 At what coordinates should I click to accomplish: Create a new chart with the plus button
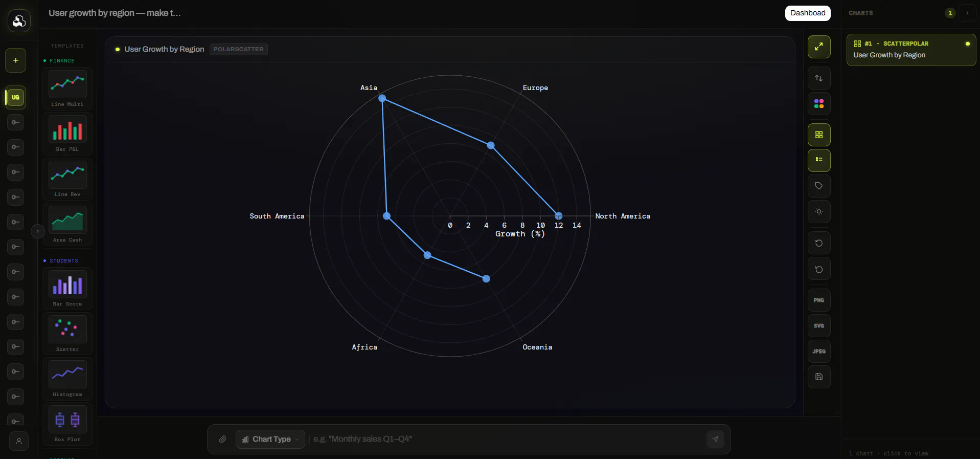point(16,60)
